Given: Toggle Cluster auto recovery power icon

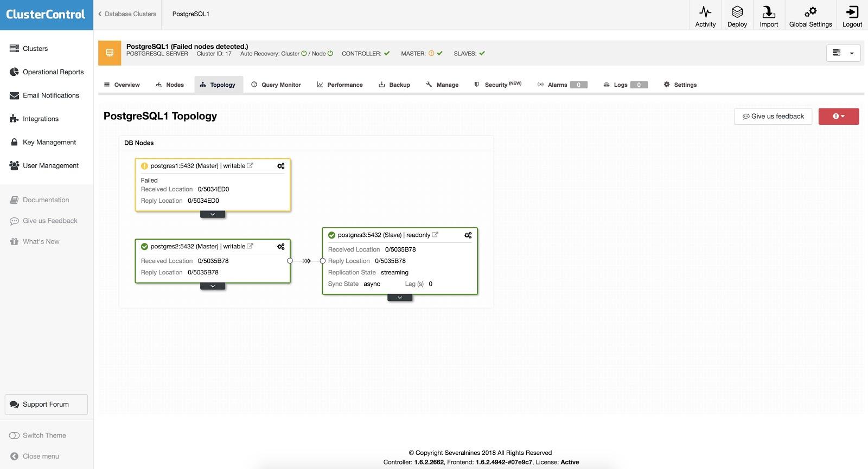Looking at the screenshot, I should tap(304, 54).
